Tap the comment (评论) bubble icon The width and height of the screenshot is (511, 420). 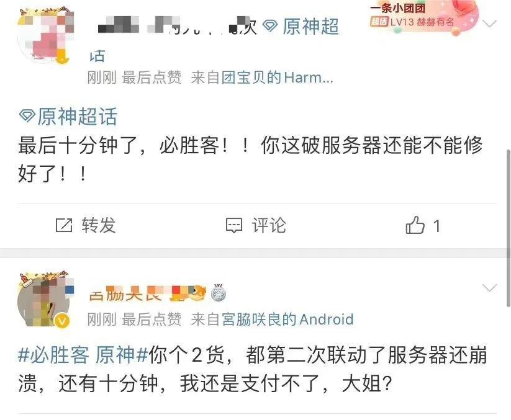tap(234, 225)
